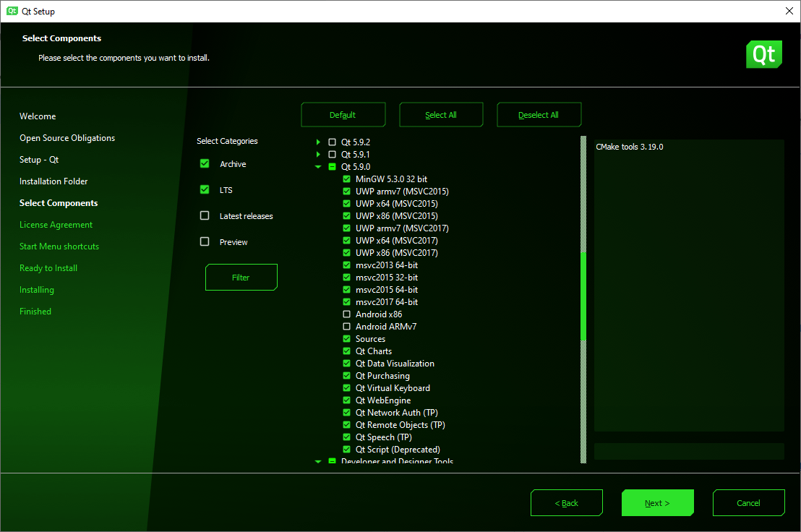Screen dimensions: 801x532
Task: Uncheck msvc2013 64-bit component
Action: [x=346, y=265]
